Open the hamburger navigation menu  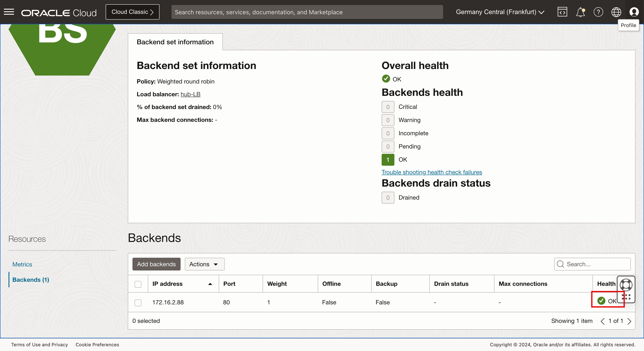[x=9, y=12]
